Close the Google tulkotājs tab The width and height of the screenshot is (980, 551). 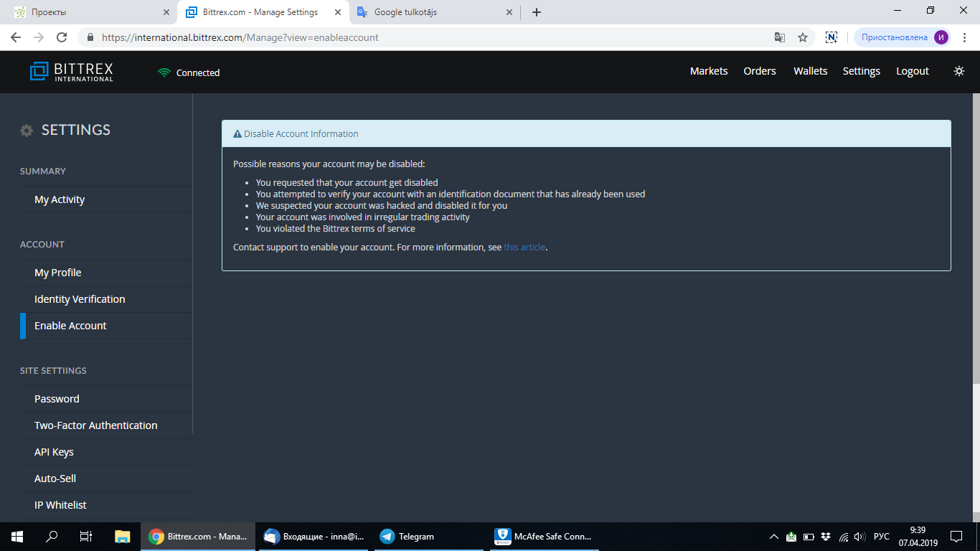509,12
